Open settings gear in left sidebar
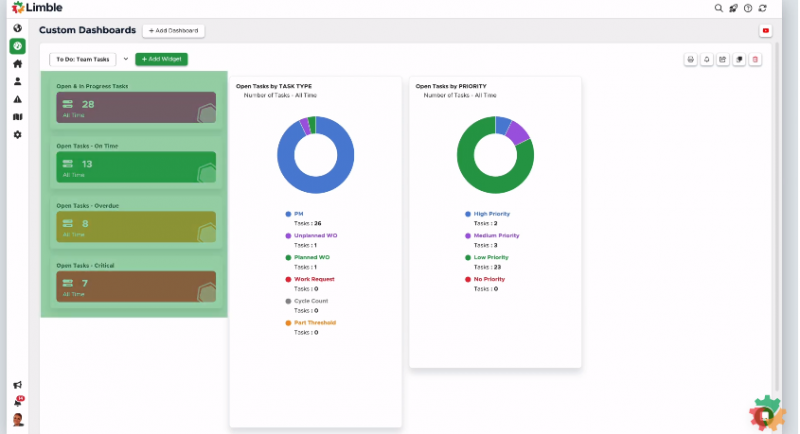This screenshot has width=800, height=434. coord(17,134)
